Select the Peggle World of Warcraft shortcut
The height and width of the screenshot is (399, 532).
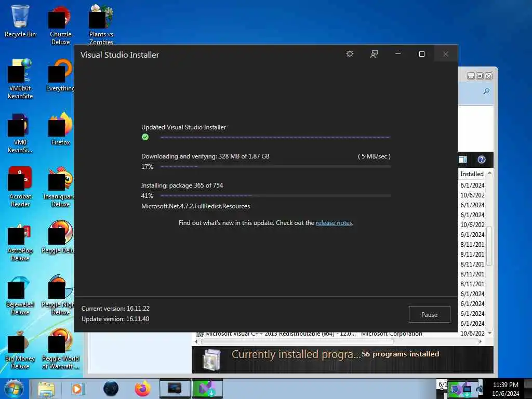(x=60, y=350)
